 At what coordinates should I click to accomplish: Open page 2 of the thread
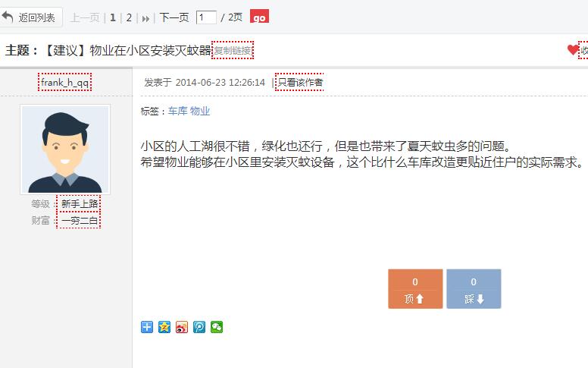(x=129, y=17)
